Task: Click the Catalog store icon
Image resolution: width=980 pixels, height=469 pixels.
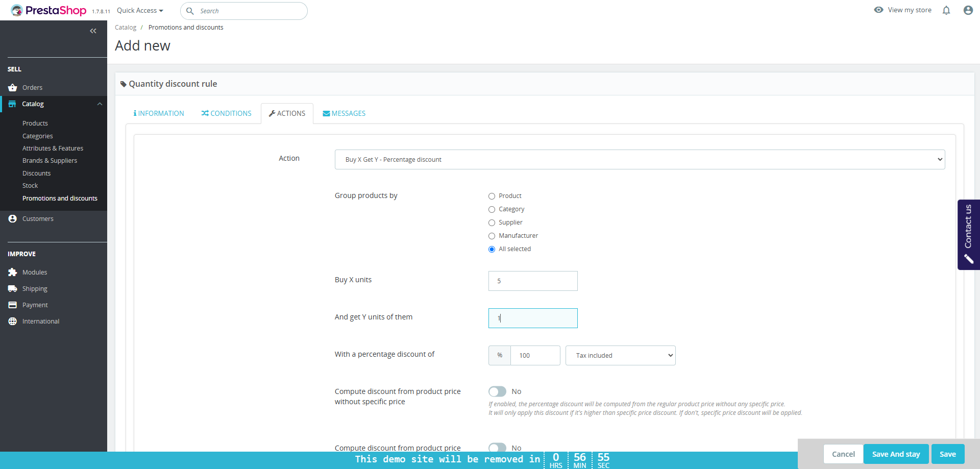Action: (x=12, y=104)
